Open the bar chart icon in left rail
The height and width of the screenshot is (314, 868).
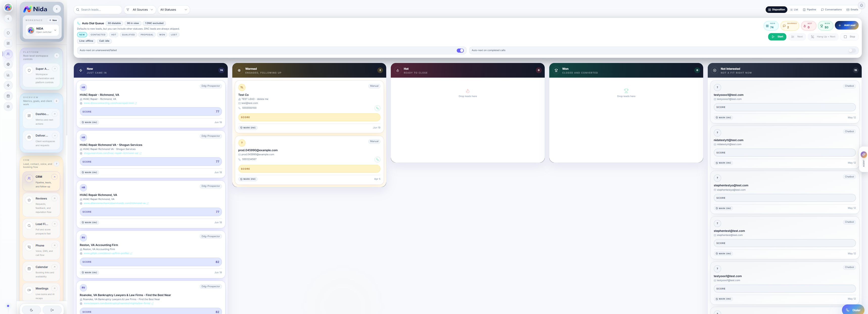(x=8, y=75)
